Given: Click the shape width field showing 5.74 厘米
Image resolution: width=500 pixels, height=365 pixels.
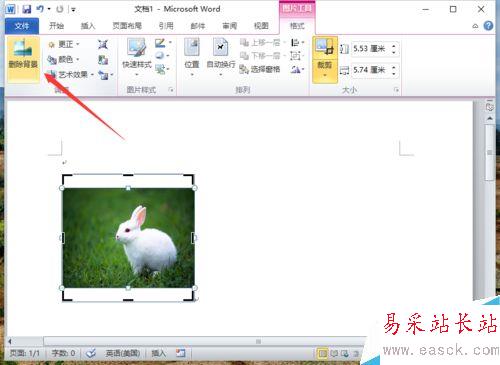Looking at the screenshot, I should click(371, 70).
